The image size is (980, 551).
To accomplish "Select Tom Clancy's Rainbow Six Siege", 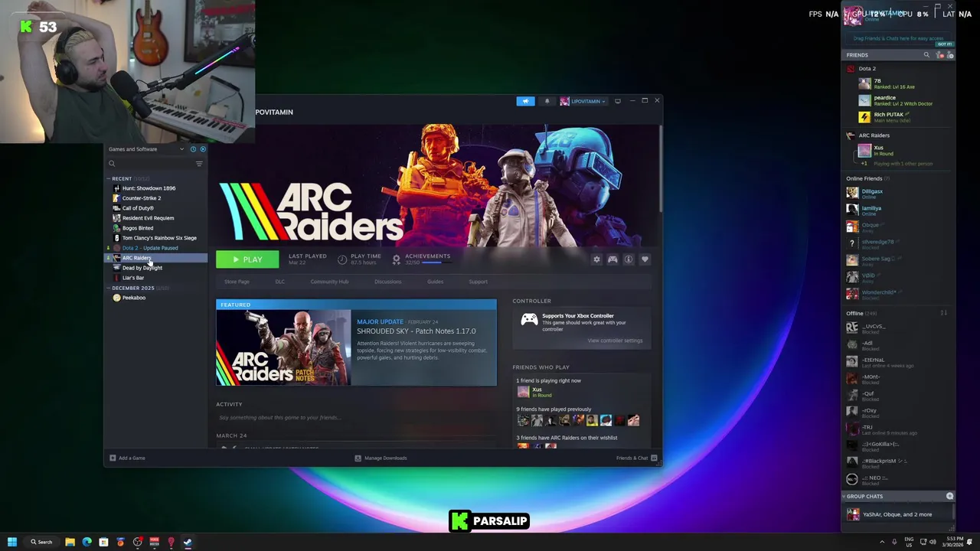I will pos(159,238).
